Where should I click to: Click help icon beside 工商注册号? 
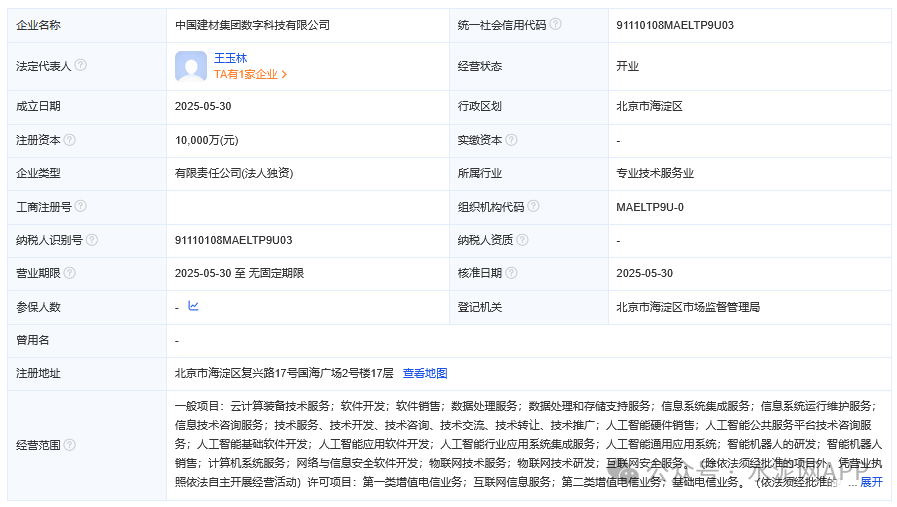click(x=80, y=206)
